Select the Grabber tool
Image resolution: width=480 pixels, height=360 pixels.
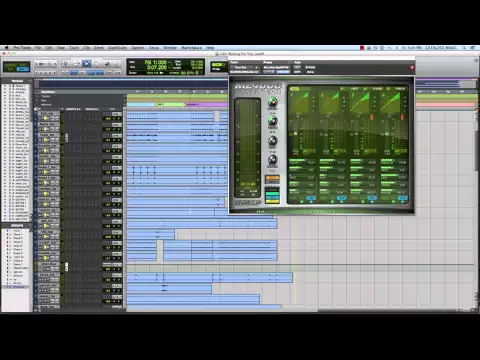click(97, 63)
